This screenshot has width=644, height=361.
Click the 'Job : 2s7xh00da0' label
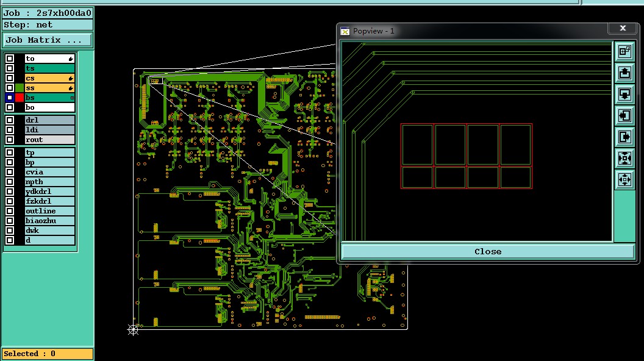pos(48,13)
